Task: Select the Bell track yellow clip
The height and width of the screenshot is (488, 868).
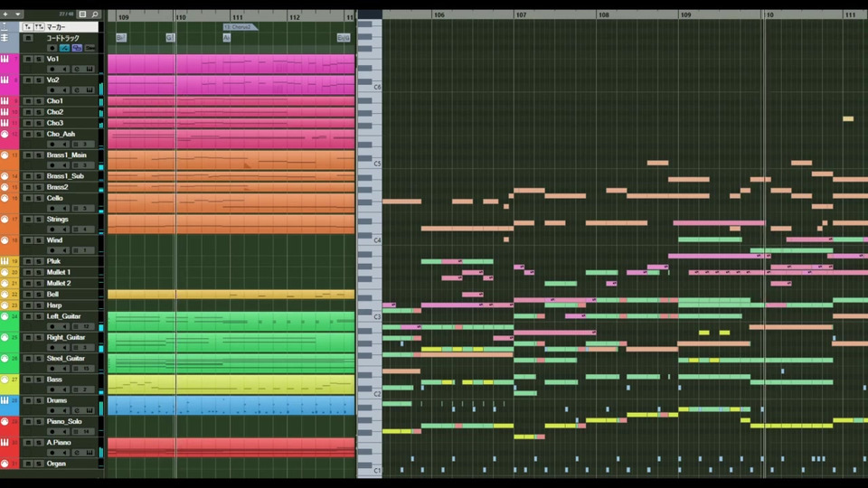Action: click(231, 295)
